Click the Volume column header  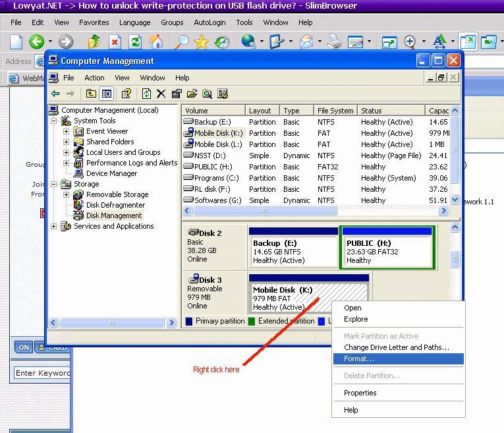[x=213, y=111]
